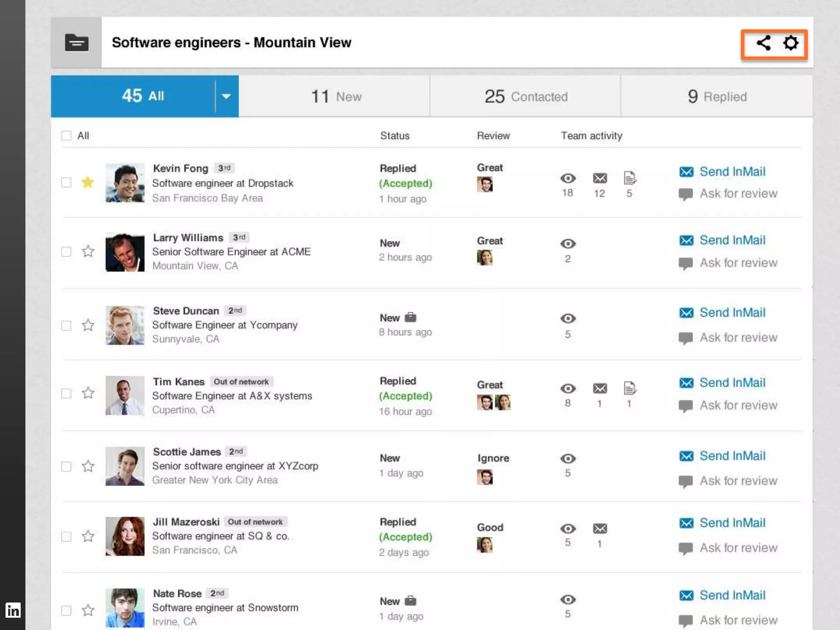840x630 pixels.
Task: Expand the All filter dropdown arrow
Action: pos(226,96)
